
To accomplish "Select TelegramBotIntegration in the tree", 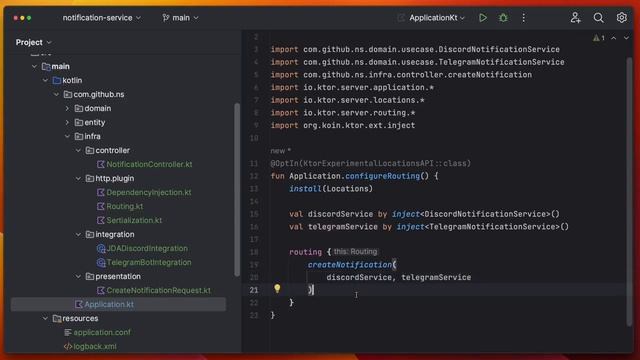I will [149, 262].
